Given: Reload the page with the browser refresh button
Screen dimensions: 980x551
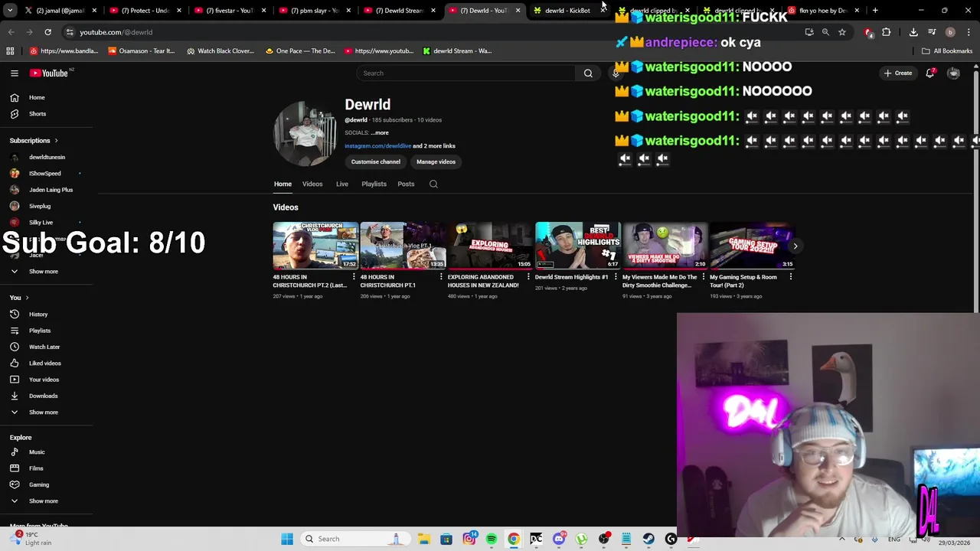Looking at the screenshot, I should [47, 32].
